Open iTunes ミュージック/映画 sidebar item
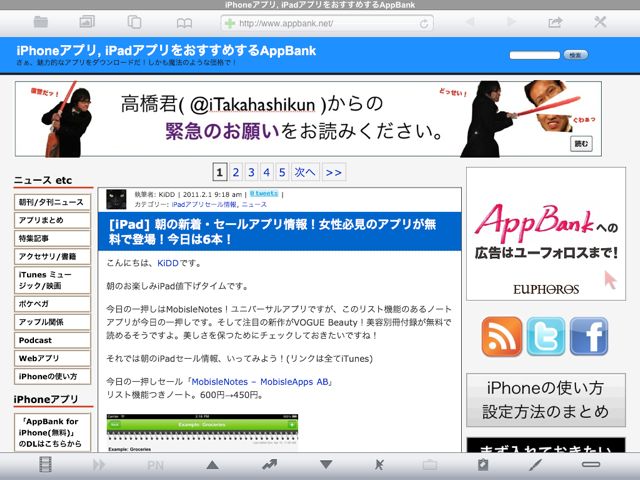Viewport: 640px width, 480px height. click(52, 280)
